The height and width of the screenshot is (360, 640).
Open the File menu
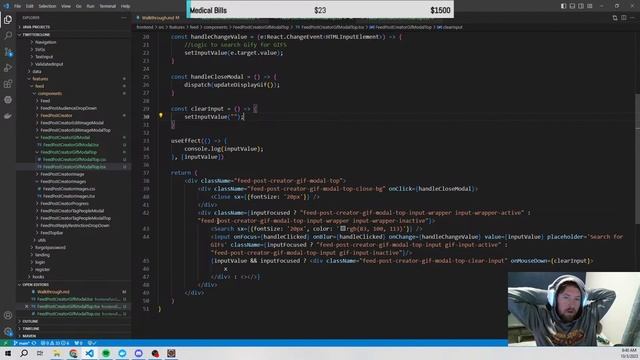pyautogui.click(x=18, y=6)
